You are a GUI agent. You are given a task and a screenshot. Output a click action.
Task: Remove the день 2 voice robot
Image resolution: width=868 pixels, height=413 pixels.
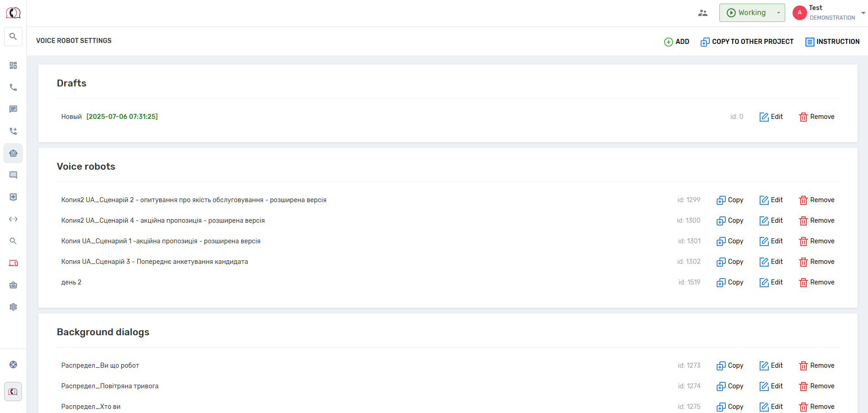tap(816, 282)
